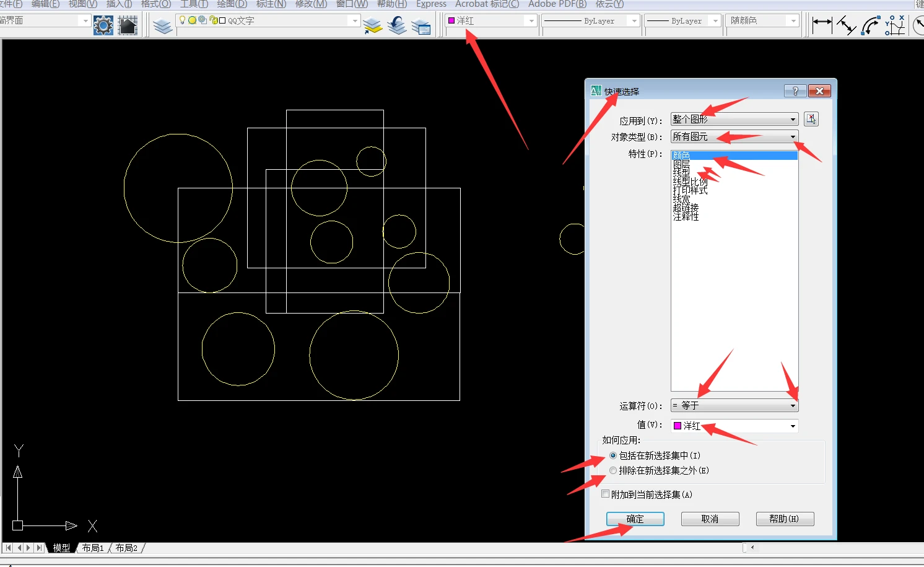Open the 应用到 dropdown showing 整个图形
This screenshot has width=924, height=567.
click(x=734, y=119)
